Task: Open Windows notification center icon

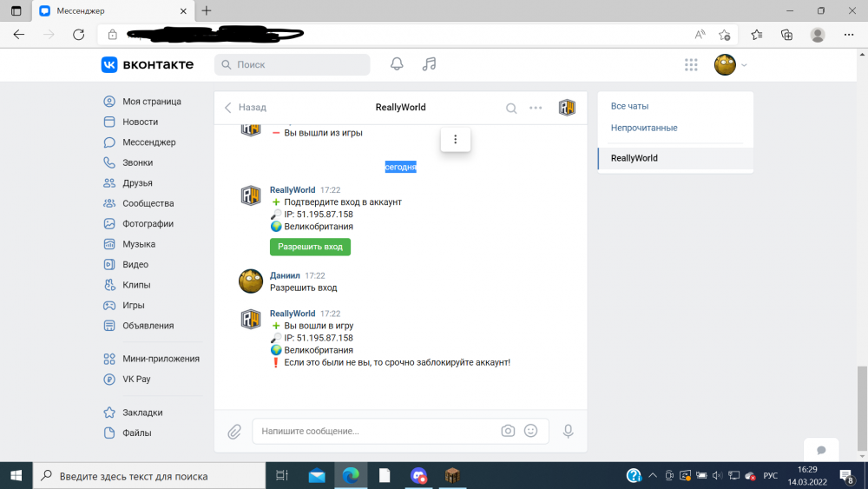Action: (x=846, y=476)
